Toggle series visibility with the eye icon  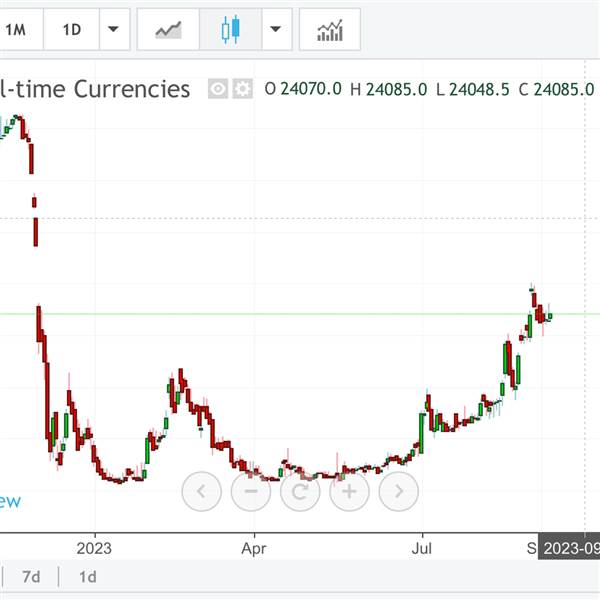click(x=218, y=89)
